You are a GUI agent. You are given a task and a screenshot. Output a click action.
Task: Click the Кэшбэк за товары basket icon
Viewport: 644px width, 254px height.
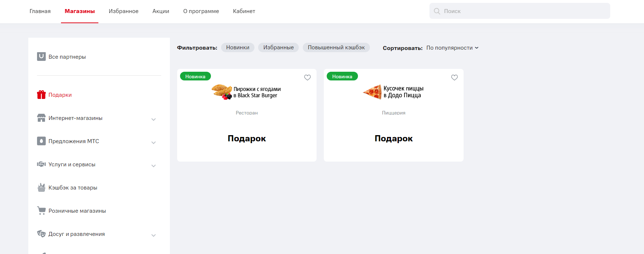tap(41, 187)
